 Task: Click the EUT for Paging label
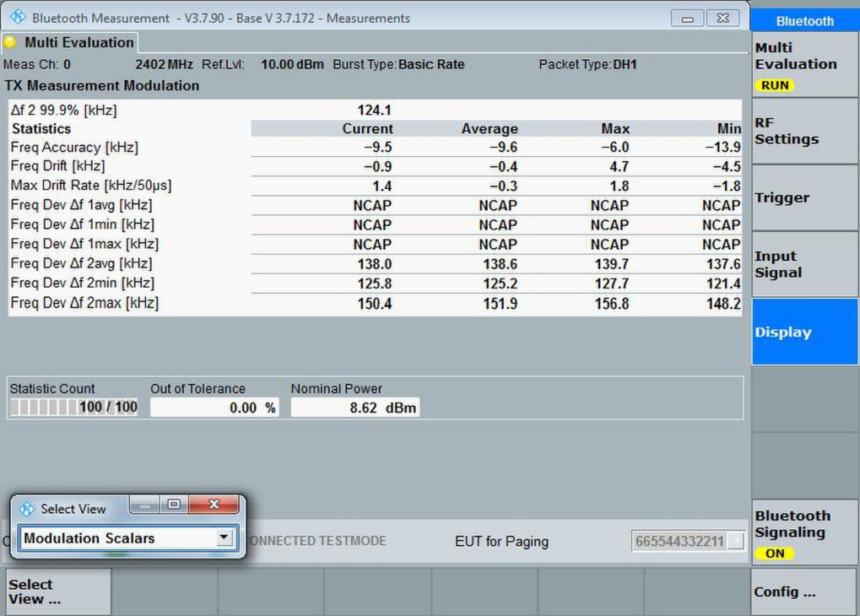click(x=501, y=542)
